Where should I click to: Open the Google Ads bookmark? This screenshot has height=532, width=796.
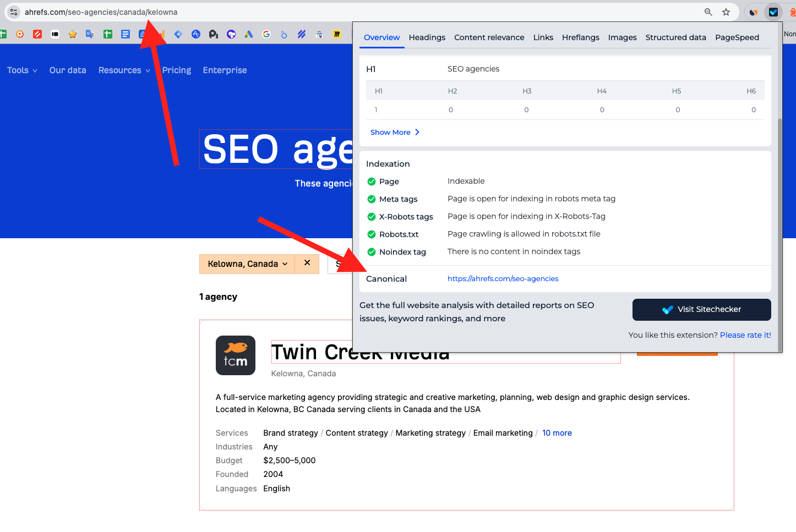pos(249,34)
